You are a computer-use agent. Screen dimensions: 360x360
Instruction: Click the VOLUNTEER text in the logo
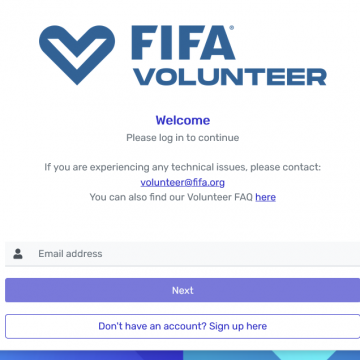[230, 77]
